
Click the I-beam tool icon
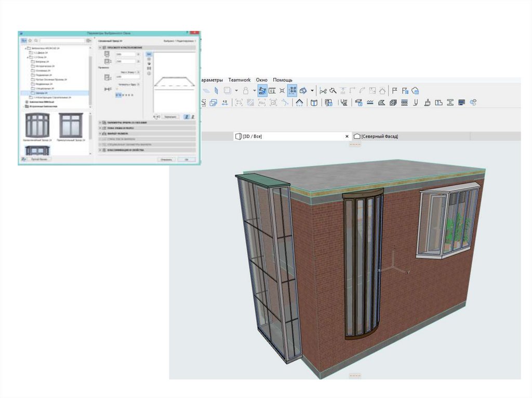click(450, 103)
